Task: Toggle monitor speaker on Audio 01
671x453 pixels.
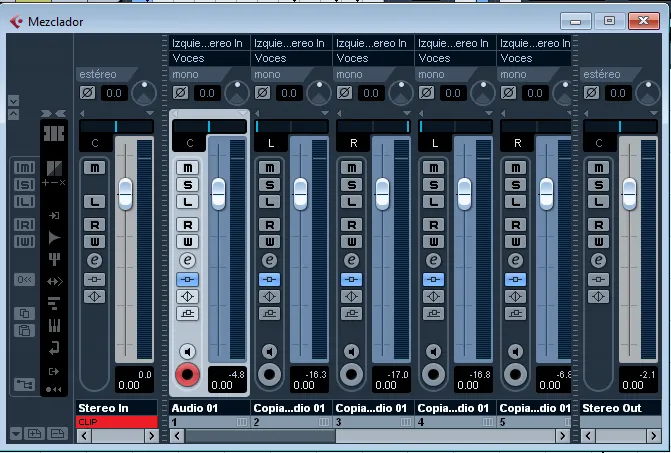Action: [186, 351]
